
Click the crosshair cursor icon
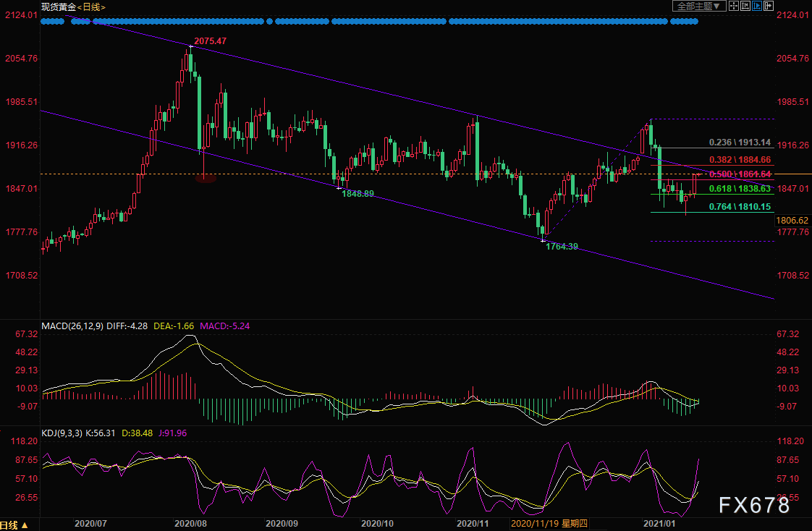pos(733,7)
